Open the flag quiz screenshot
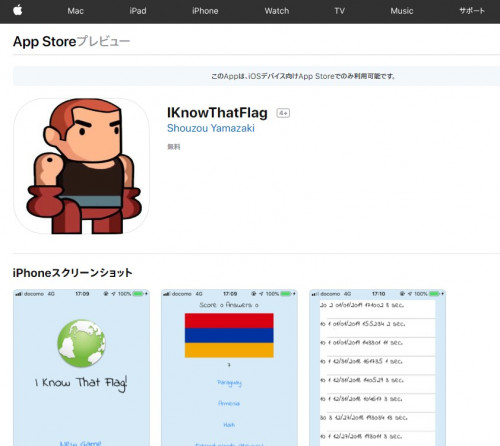The height and width of the screenshot is (446, 500). click(229, 368)
